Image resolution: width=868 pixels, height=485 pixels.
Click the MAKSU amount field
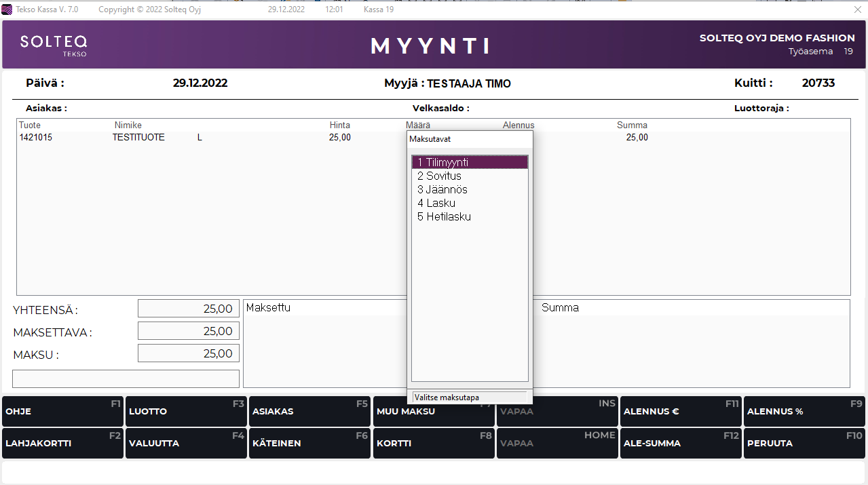coord(188,353)
